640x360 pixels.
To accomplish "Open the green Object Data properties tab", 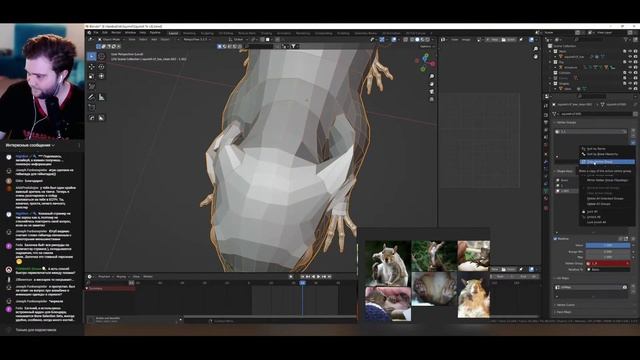I will coord(546,191).
